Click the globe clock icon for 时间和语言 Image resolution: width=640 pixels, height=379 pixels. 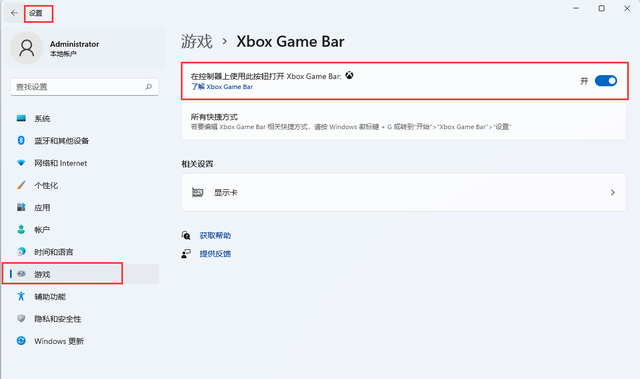[x=21, y=252]
